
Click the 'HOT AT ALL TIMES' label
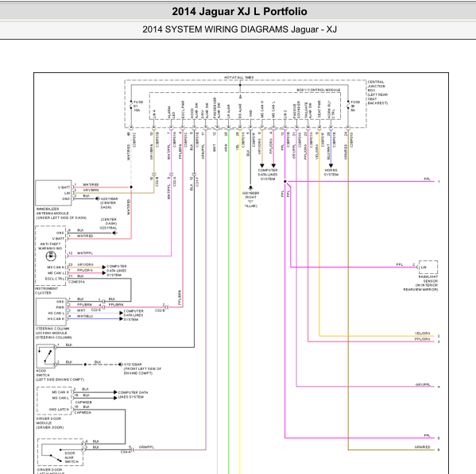pyautogui.click(x=239, y=78)
